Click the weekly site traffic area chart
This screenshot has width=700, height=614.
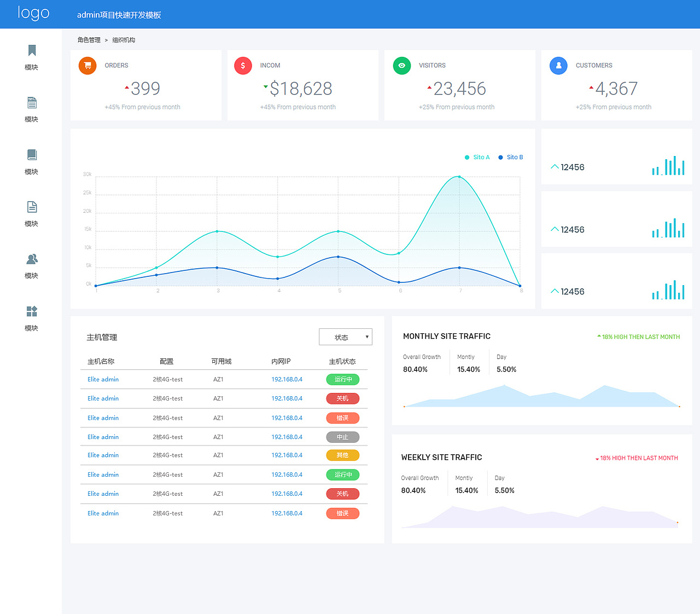(x=540, y=517)
